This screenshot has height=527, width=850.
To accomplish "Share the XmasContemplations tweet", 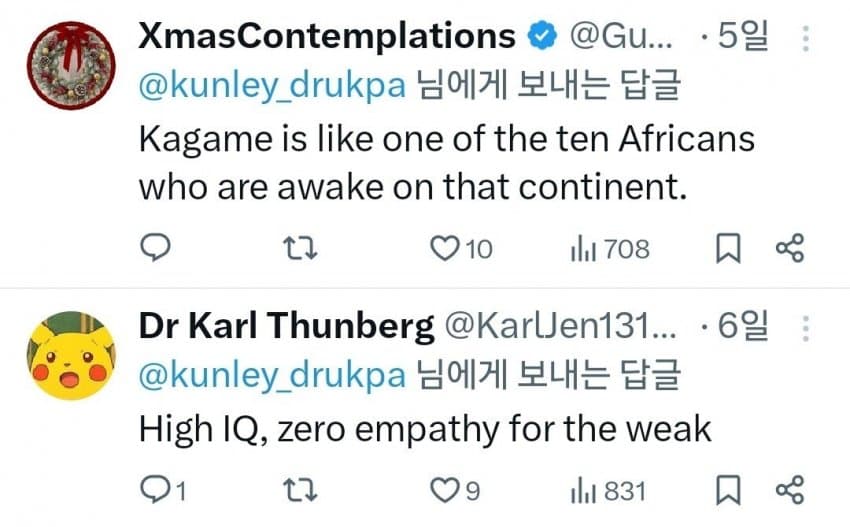I will point(790,248).
